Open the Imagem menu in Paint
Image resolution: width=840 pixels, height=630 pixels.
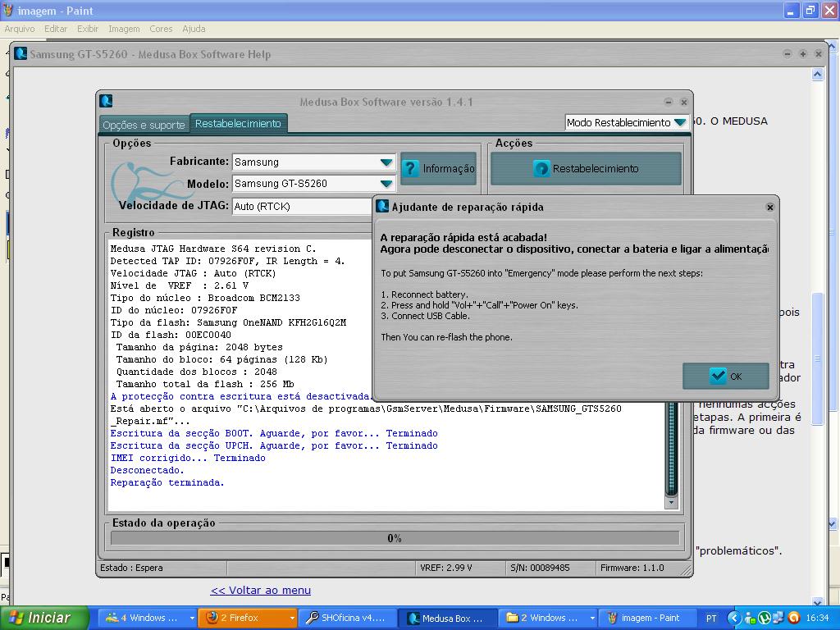[124, 29]
